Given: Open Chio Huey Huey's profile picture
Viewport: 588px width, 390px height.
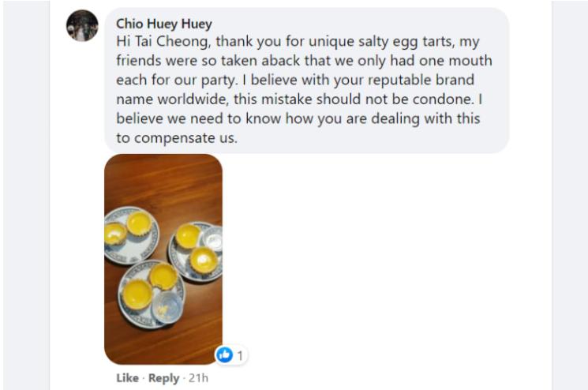Looking at the screenshot, I should coord(82,25).
